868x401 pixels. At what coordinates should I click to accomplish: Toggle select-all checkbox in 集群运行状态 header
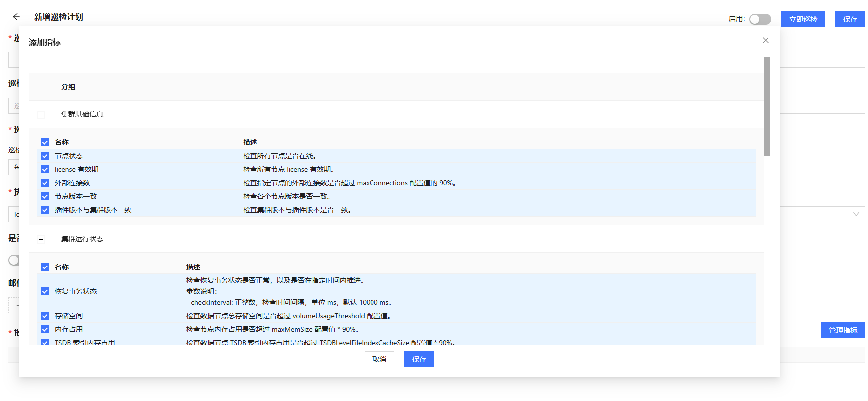pos(45,267)
